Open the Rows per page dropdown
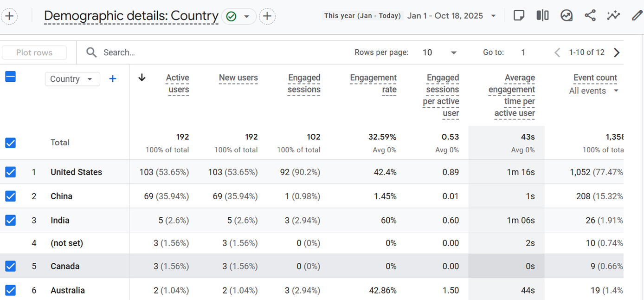The width and height of the screenshot is (644, 300). coord(439,52)
